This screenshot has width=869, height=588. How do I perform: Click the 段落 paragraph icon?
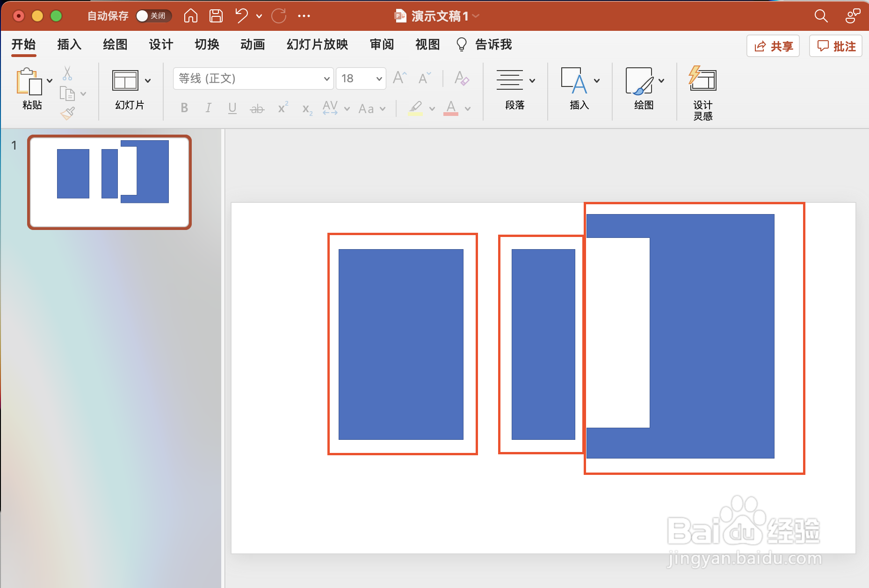tap(510, 80)
